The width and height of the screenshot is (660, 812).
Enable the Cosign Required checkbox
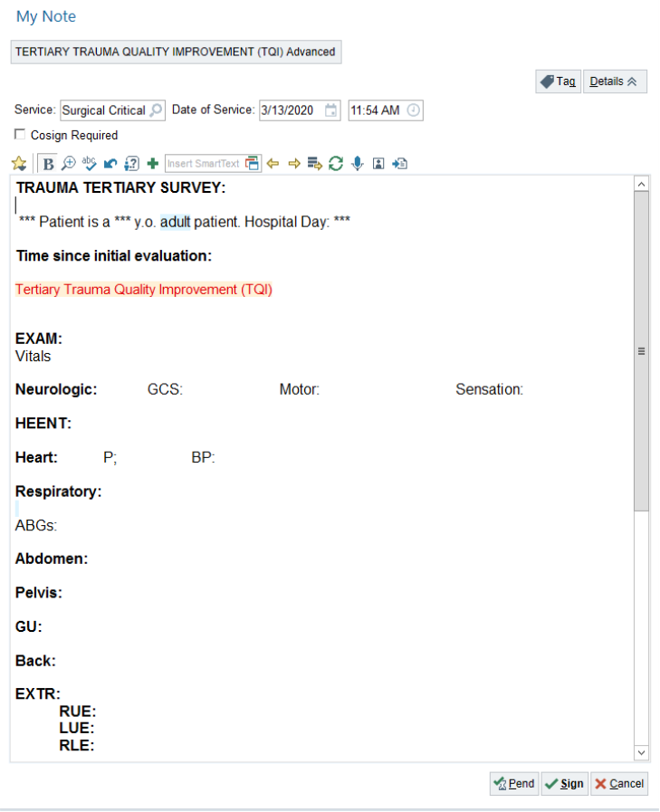20,135
